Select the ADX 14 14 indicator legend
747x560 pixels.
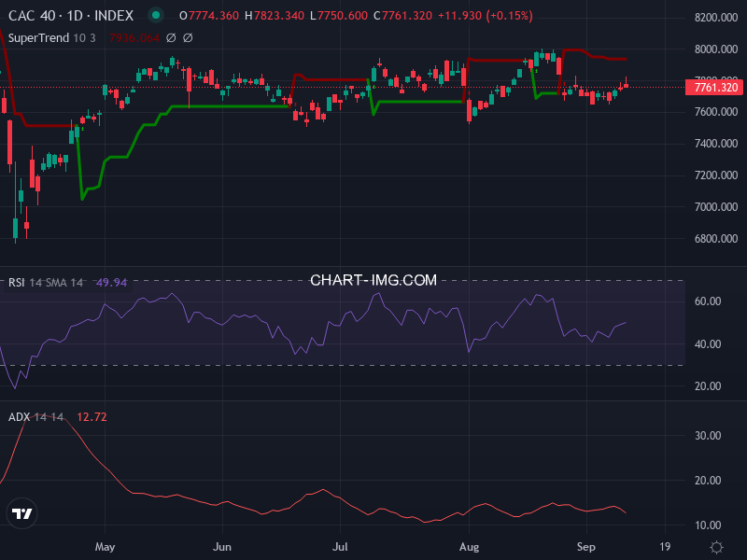tap(35, 417)
